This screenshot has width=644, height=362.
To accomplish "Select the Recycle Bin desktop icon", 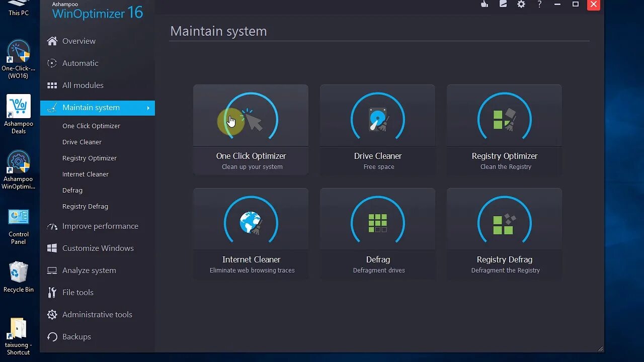I will coord(19,277).
